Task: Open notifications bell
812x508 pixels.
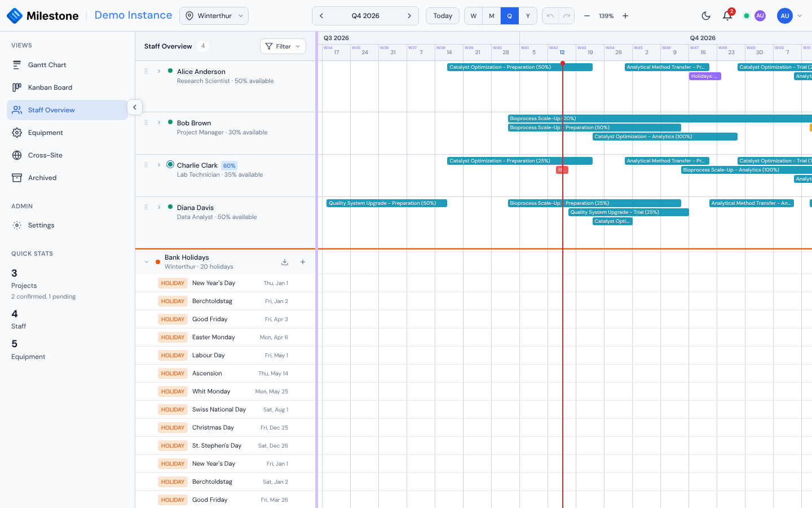Action: 727,16
